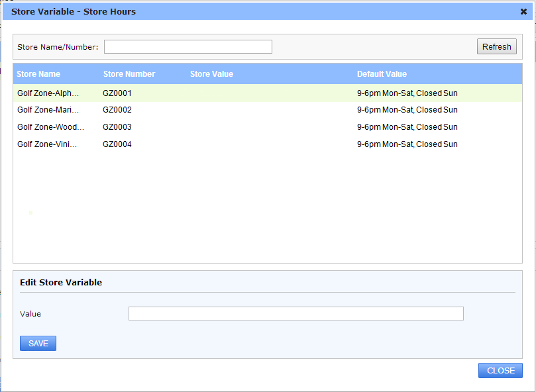This screenshot has width=536, height=392.
Task: Sort by Store Name column header
Action: point(38,73)
